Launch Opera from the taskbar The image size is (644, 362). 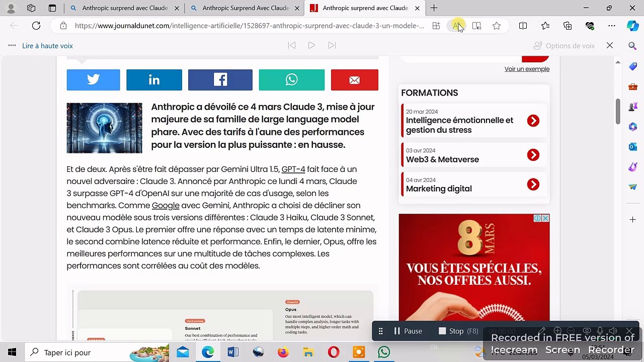(334, 352)
